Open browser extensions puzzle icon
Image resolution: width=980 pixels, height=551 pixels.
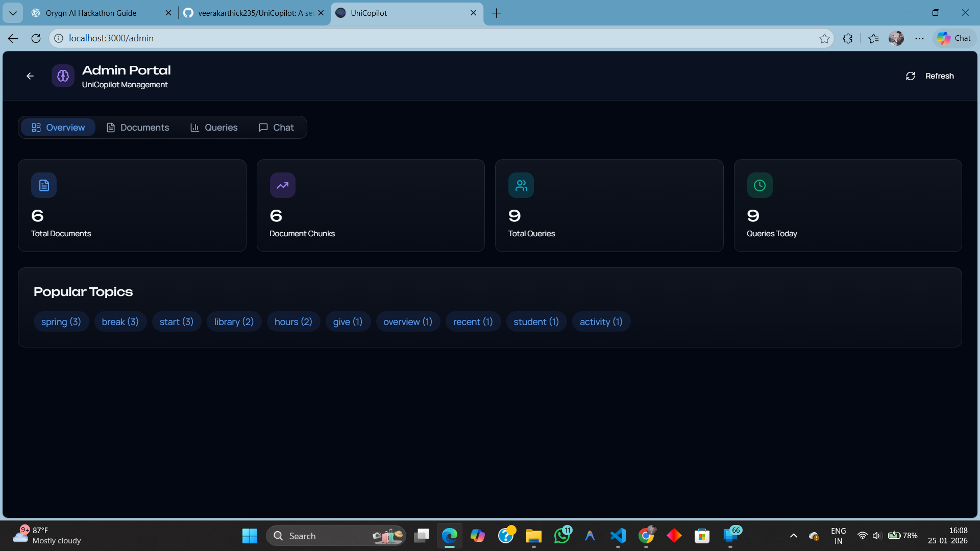[848, 38]
